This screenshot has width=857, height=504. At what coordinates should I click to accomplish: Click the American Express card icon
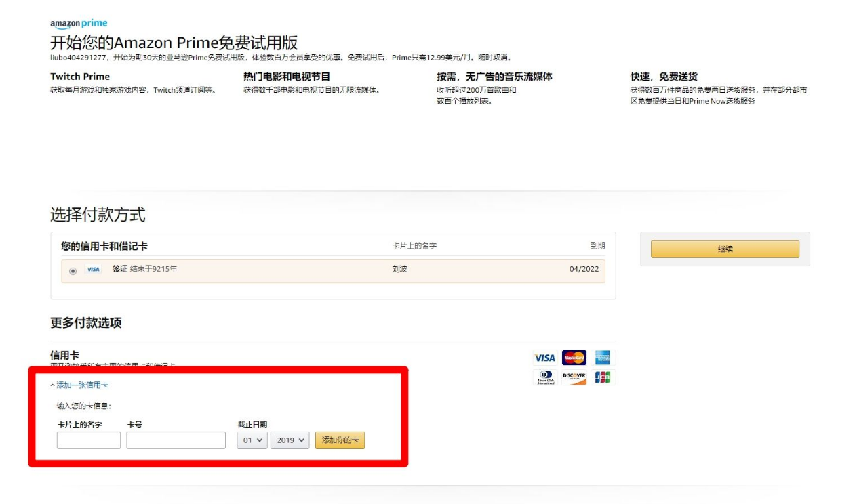click(603, 358)
